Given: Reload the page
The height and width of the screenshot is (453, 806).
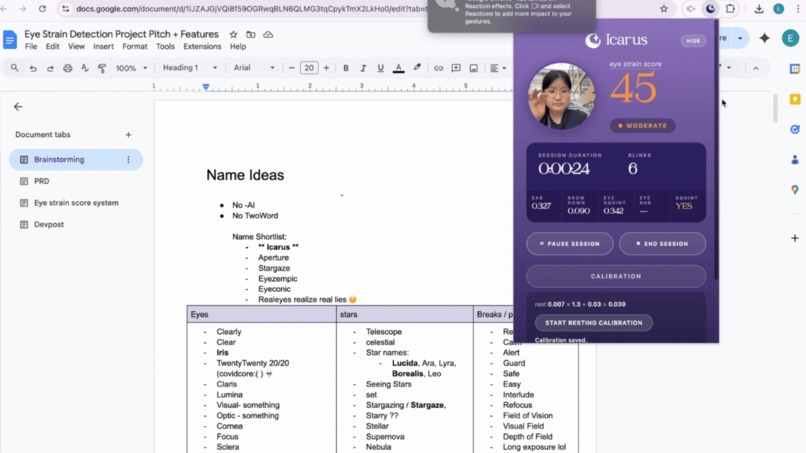Looking at the screenshot, I should 42,9.
